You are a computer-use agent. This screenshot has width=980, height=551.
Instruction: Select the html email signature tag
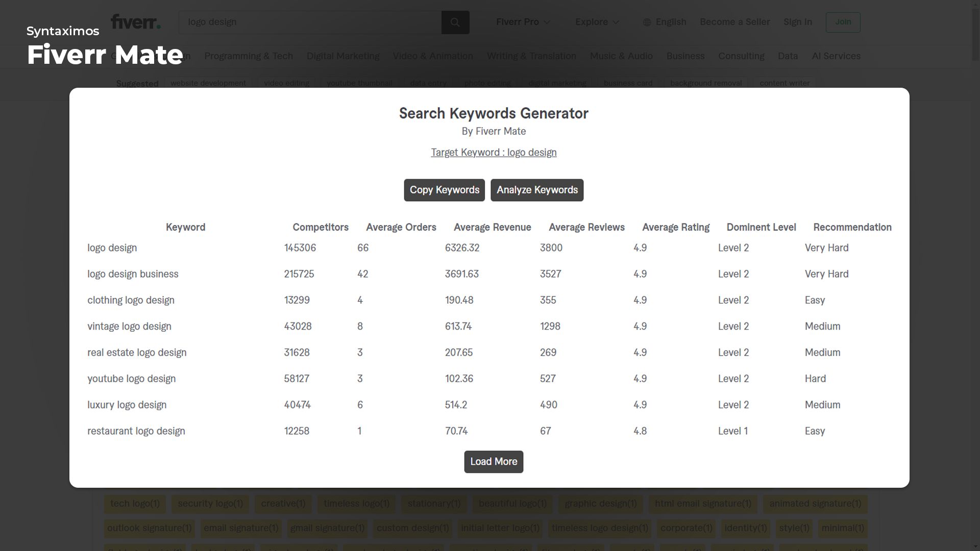point(703,504)
